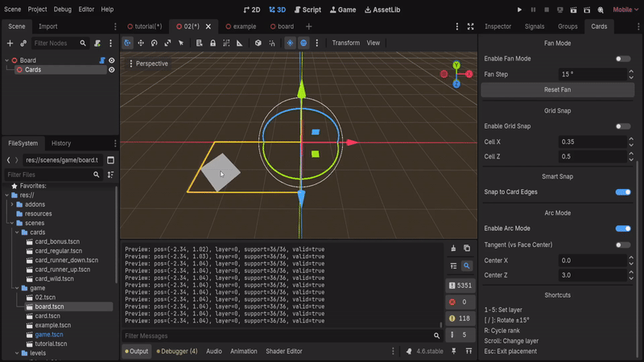This screenshot has height=362, width=644.
Task: Open the Transform menu in viewport toolbar
Action: point(345,43)
